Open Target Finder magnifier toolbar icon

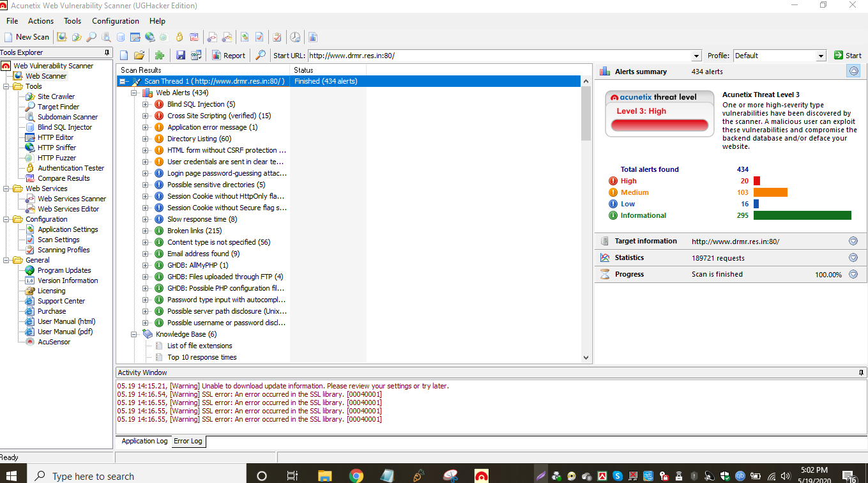click(91, 37)
